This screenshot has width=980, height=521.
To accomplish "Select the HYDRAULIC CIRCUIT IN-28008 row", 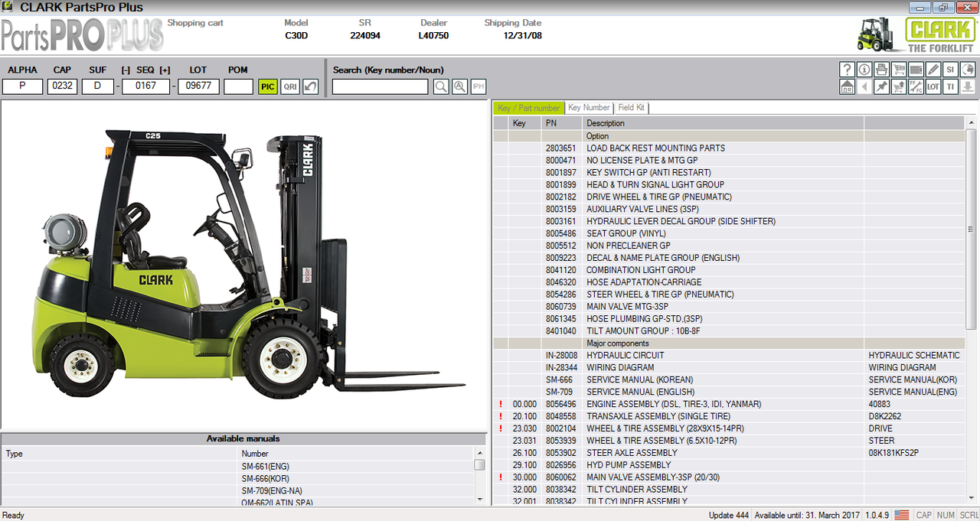I will tap(729, 356).
